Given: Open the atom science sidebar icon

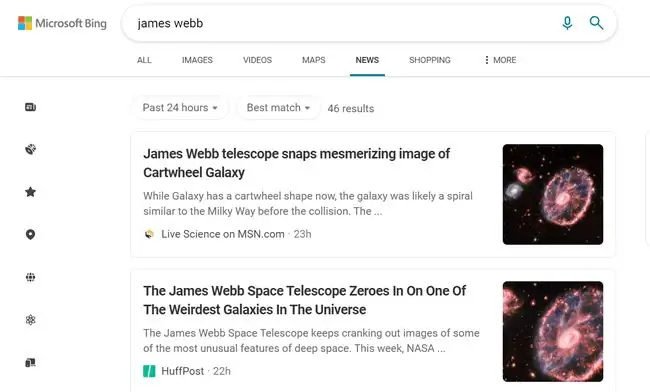Looking at the screenshot, I should pyautogui.click(x=30, y=320).
